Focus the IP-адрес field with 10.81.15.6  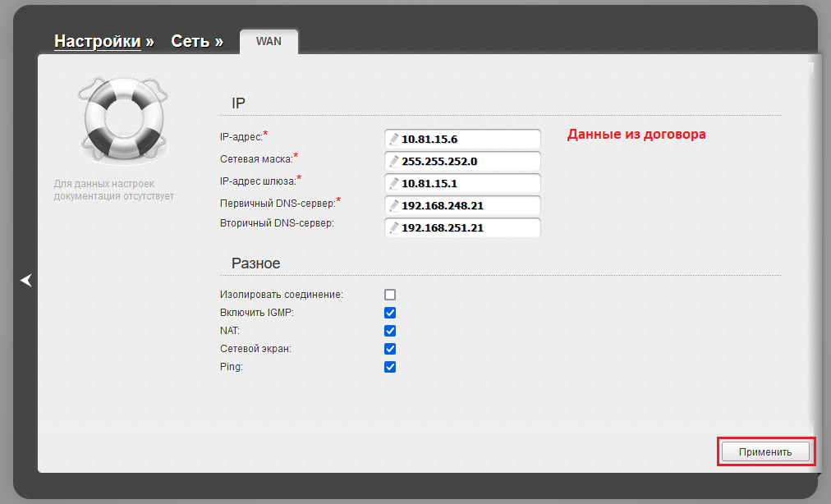coord(468,139)
